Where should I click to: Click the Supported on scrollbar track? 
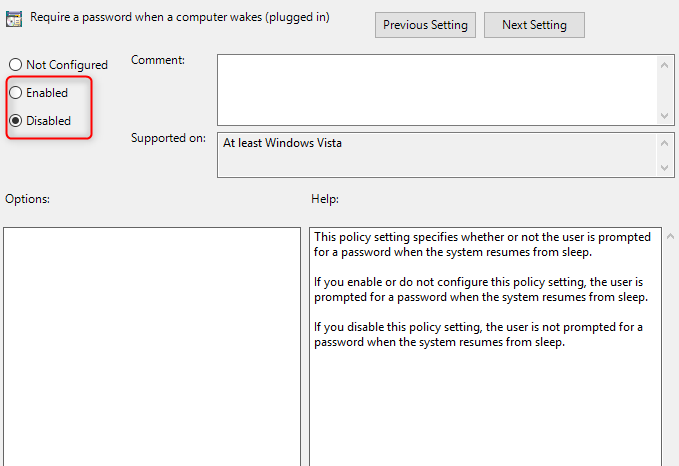[664, 155]
